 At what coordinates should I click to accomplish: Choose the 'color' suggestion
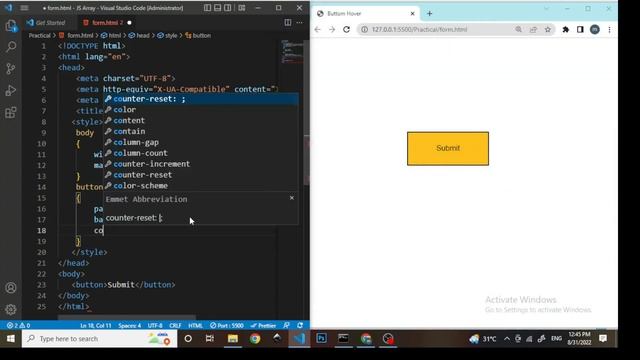pyautogui.click(x=201, y=110)
